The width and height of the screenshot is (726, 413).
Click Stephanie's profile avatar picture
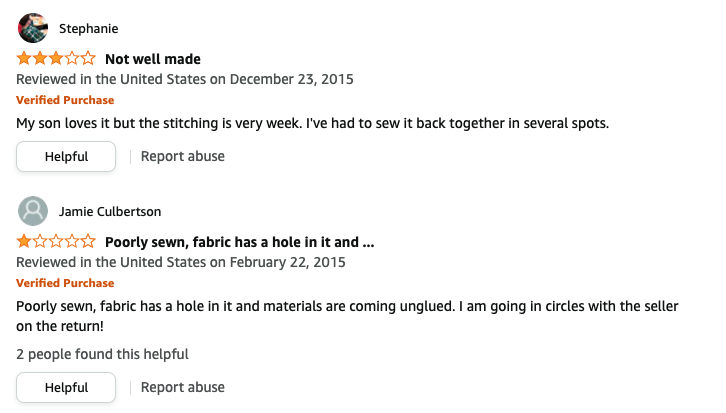coord(33,28)
